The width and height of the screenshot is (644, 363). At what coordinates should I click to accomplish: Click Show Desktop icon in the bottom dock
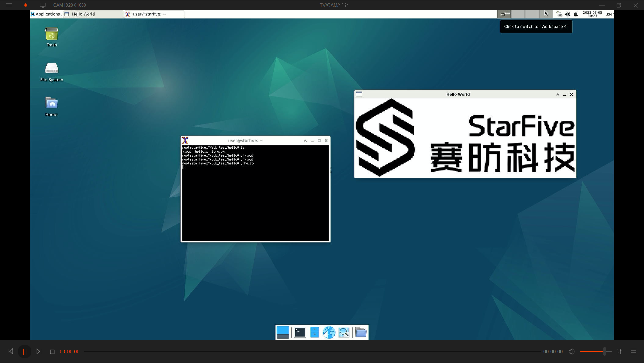[x=283, y=332]
